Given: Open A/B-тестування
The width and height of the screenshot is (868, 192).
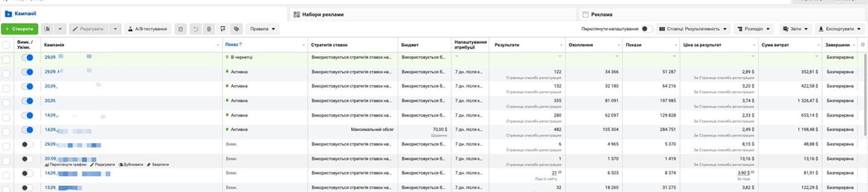Looking at the screenshot, I should coord(147,29).
